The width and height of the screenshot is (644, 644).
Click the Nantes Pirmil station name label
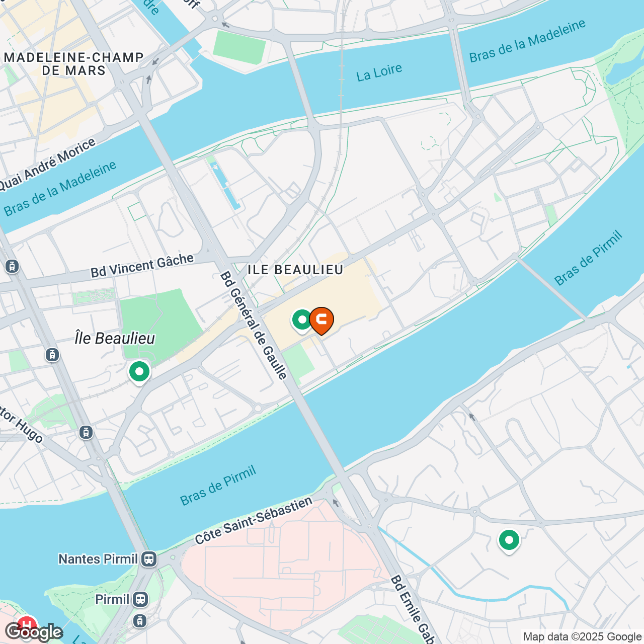point(98,559)
